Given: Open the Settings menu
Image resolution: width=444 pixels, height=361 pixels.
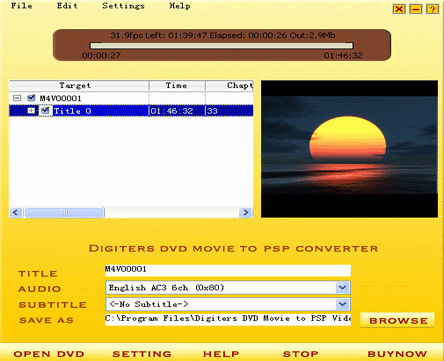Looking at the screenshot, I should (123, 6).
